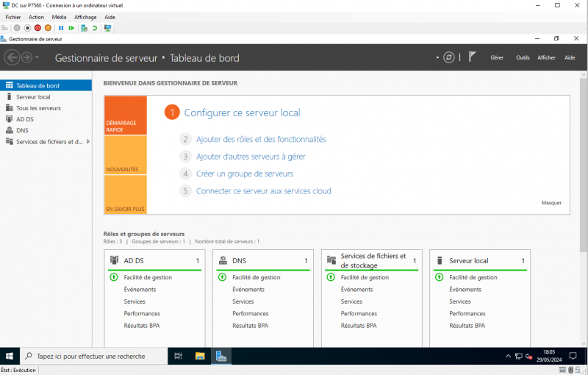Viewport: 588px width, 375px height.
Task: Expand Services de fichiers sidebar arrow
Action: point(88,141)
